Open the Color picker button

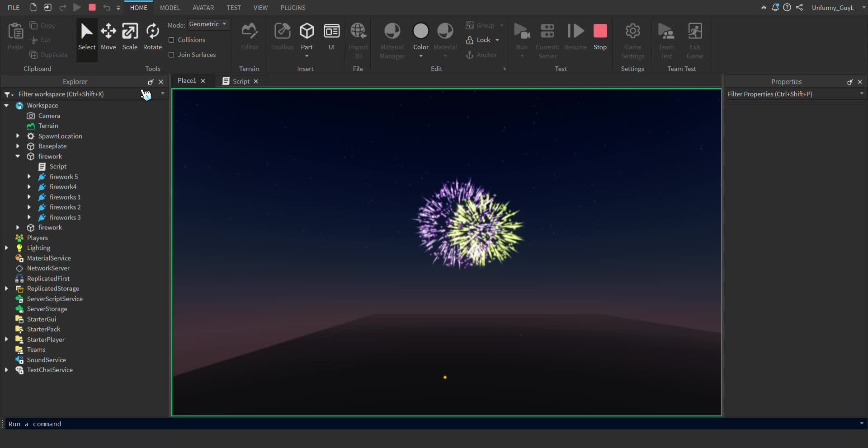point(420,32)
